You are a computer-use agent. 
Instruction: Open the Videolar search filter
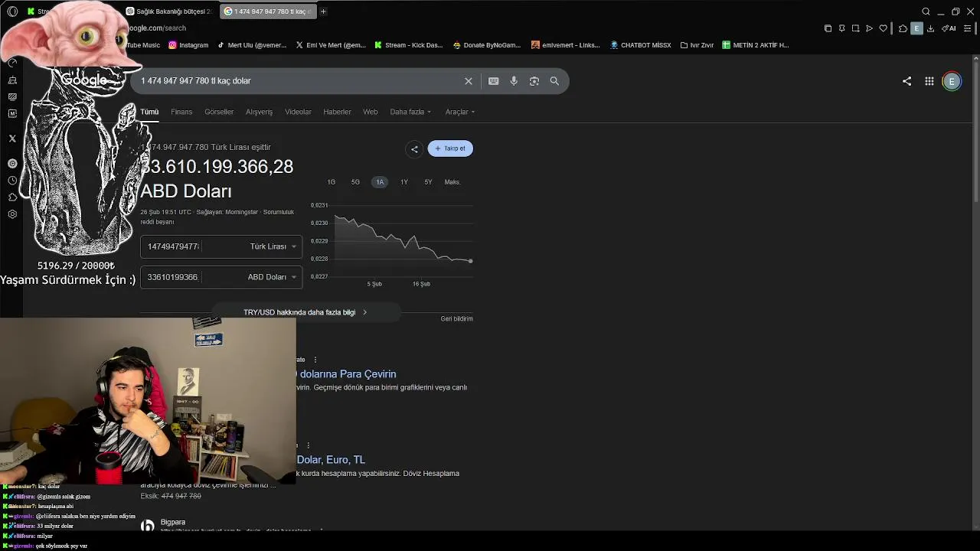[x=298, y=112]
